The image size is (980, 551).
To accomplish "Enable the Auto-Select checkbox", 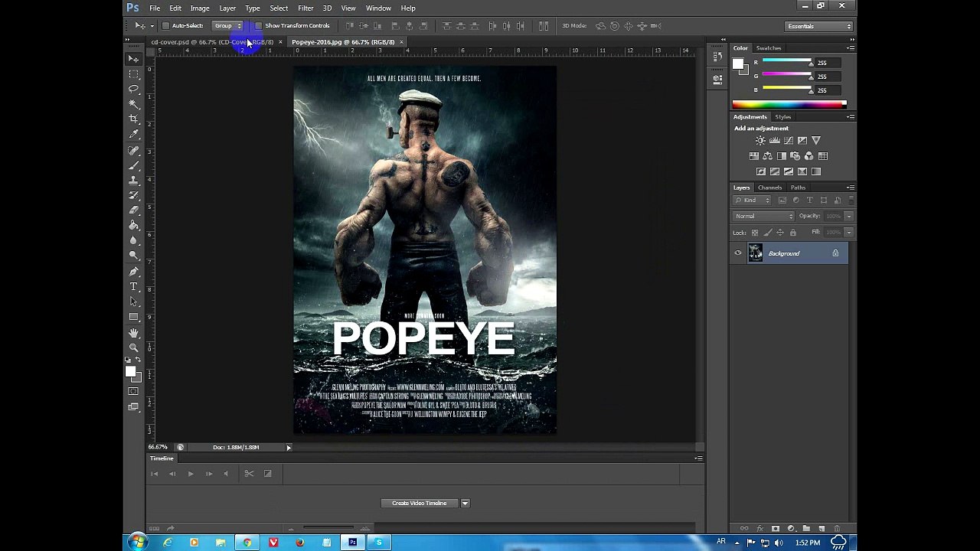I will [165, 26].
